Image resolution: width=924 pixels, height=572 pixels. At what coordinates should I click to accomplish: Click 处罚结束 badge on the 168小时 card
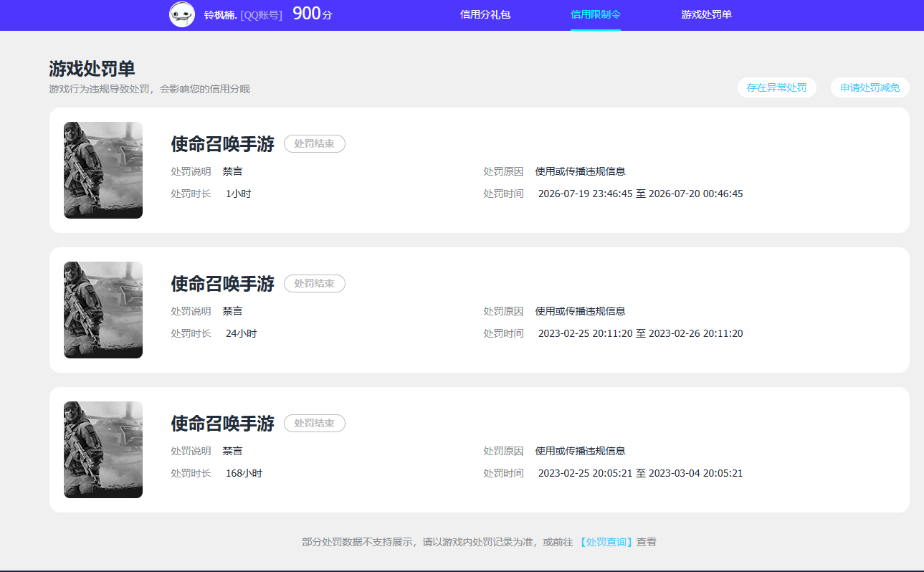(x=315, y=424)
